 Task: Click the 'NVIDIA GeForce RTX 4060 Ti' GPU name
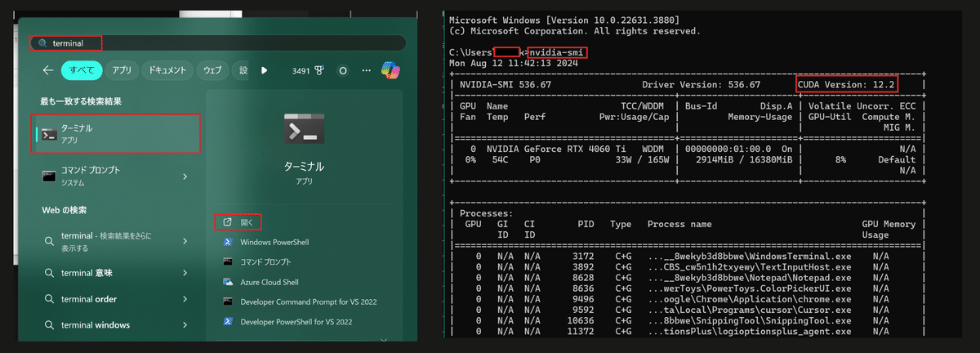pos(558,150)
